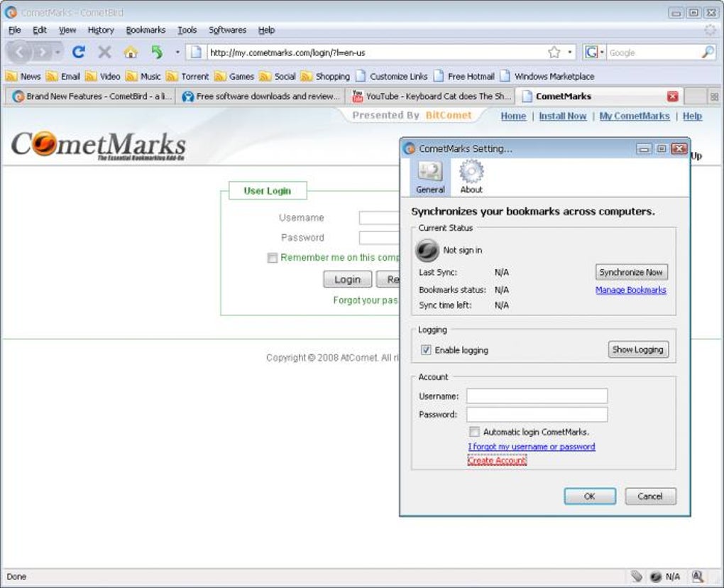
Task: Switch to Brand New Features - CometBird tab
Action: pos(92,97)
